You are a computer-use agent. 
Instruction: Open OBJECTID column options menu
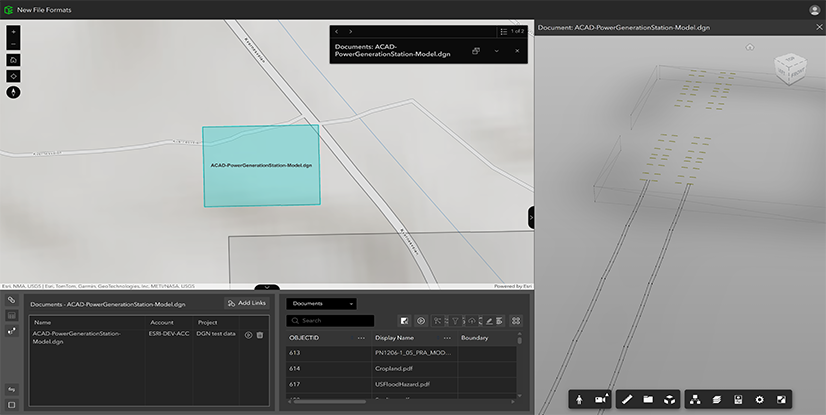tap(361, 338)
